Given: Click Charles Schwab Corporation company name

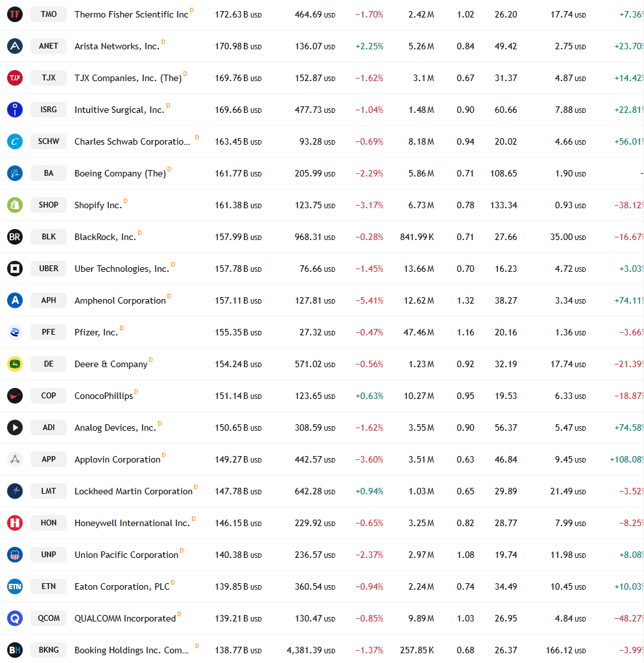Looking at the screenshot, I should pos(132,141).
